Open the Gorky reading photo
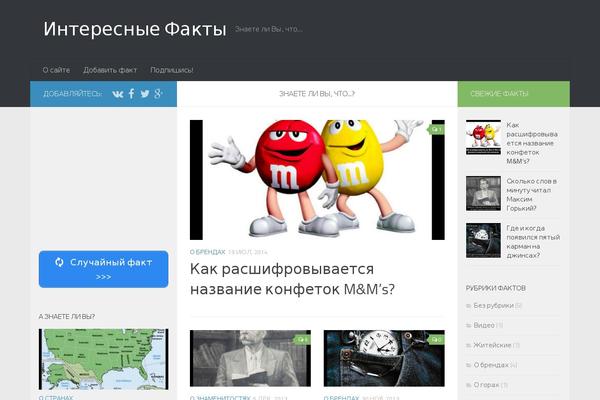 pyautogui.click(x=250, y=358)
